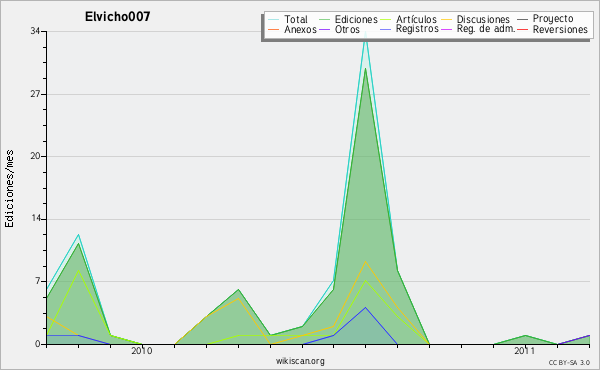Select the Discusiones legend label
Screen dimensions: 600x370
483,19
